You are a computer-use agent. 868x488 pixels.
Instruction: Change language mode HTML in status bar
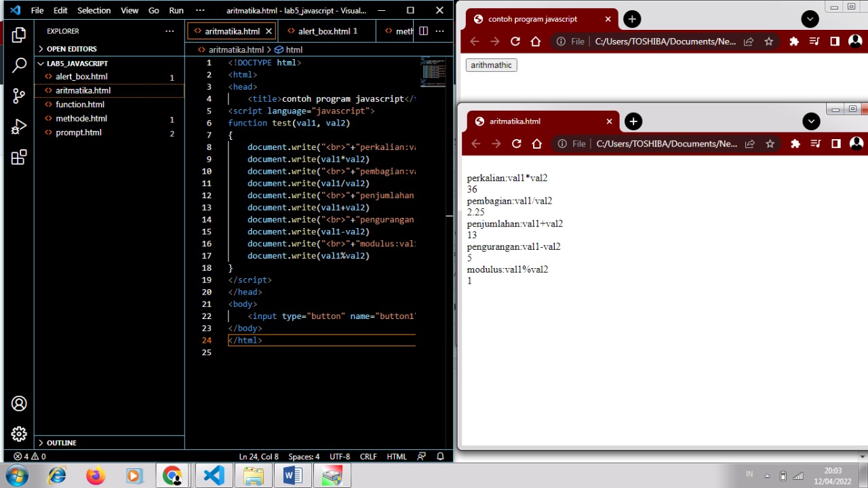[x=397, y=457]
